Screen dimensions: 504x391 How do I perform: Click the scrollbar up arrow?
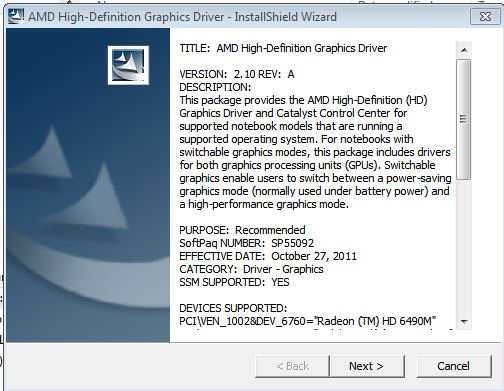coord(464,50)
